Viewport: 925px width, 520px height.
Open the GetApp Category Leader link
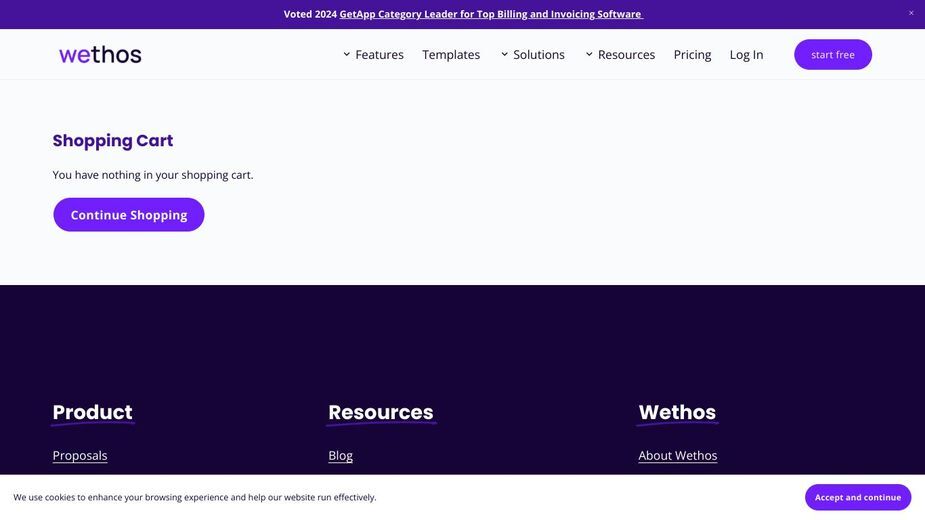pos(491,14)
